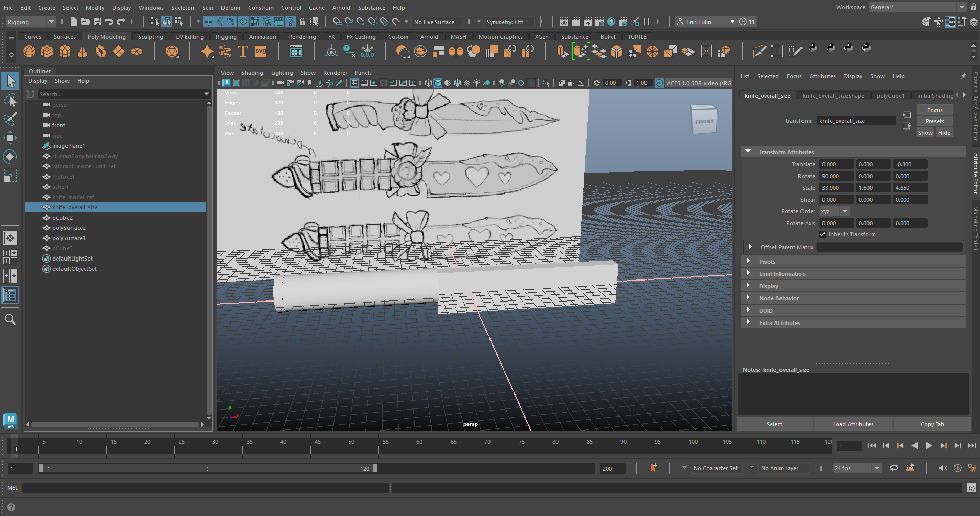
Task: Toggle the Inherits Transform checkbox
Action: point(823,234)
